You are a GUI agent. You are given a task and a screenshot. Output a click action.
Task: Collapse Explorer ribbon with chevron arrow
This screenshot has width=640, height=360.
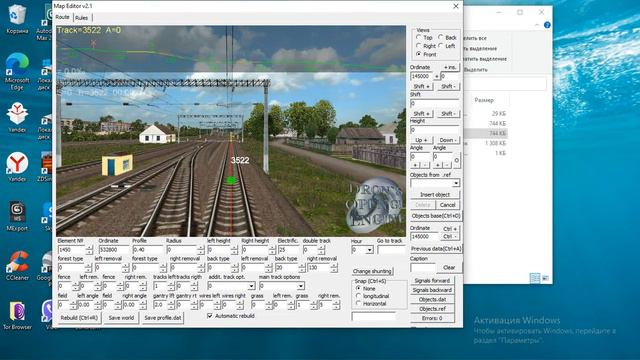(536, 25)
